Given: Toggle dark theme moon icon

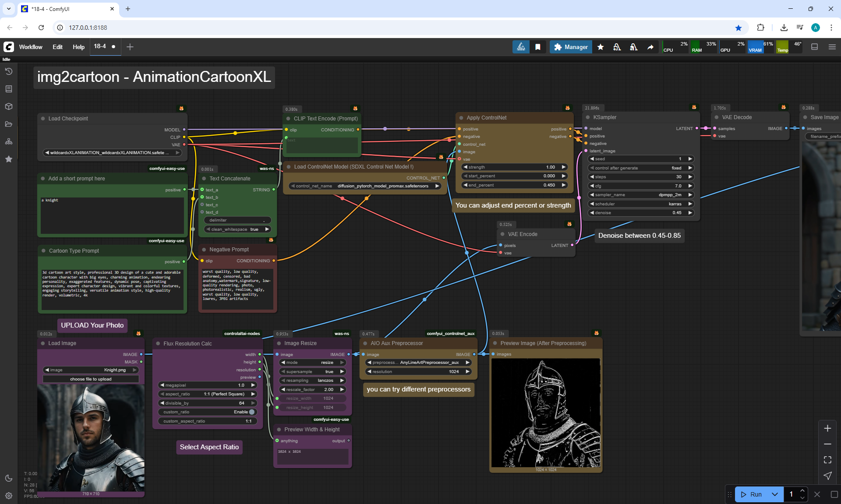Looking at the screenshot, I should pyautogui.click(x=9, y=478).
